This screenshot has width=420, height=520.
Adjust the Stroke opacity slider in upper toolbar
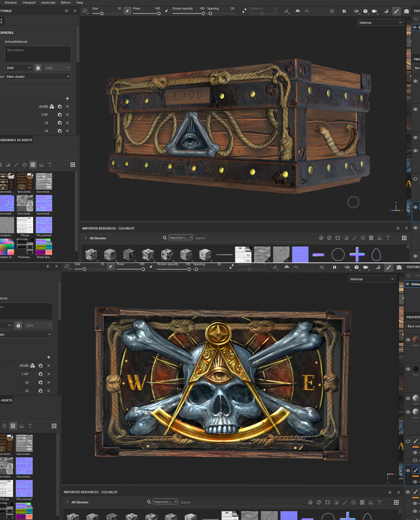click(188, 14)
